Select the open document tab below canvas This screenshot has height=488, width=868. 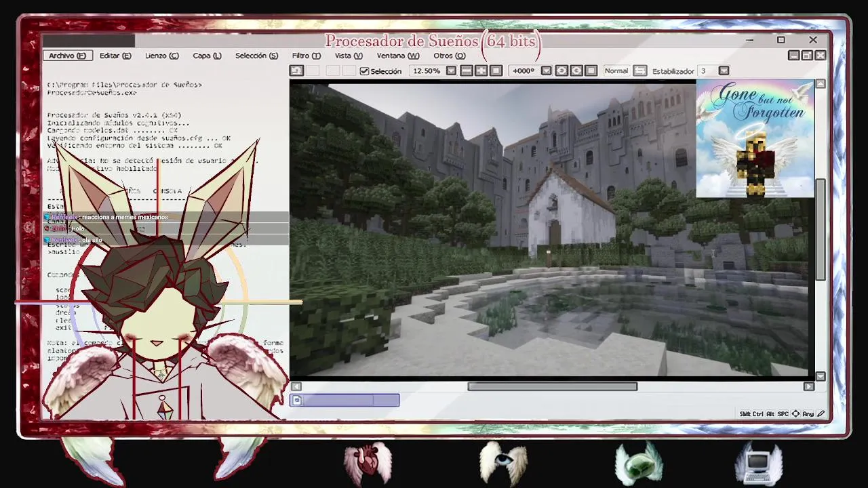[344, 401]
